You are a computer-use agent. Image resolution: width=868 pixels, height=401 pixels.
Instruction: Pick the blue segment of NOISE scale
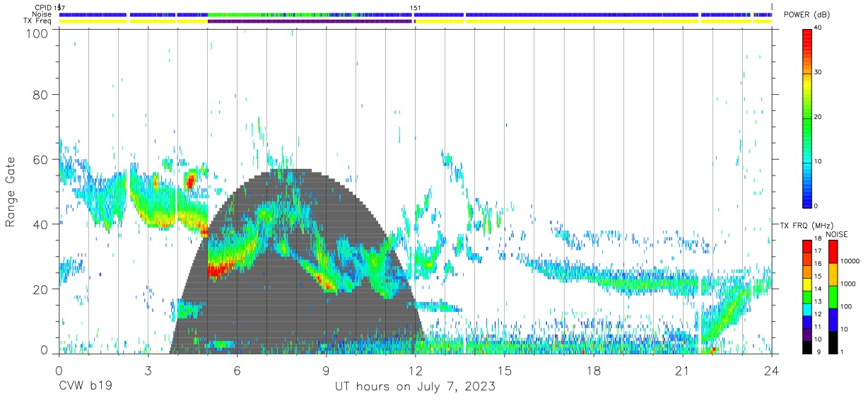tap(833, 320)
